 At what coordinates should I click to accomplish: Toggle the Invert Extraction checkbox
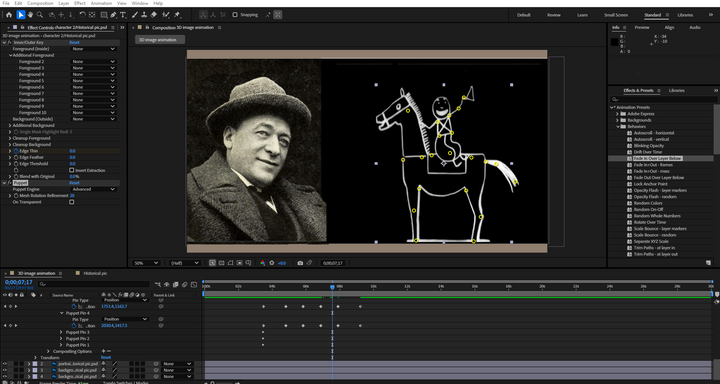point(72,170)
